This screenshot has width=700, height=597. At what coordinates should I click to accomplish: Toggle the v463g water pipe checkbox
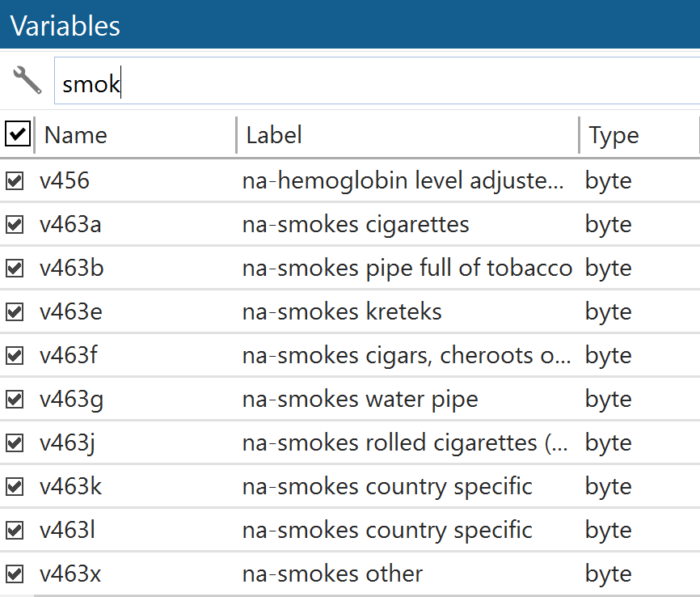click(x=15, y=399)
